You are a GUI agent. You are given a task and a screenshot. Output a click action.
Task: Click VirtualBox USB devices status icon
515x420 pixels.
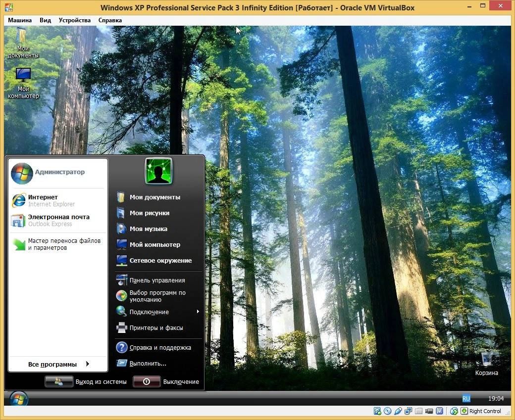click(398, 411)
